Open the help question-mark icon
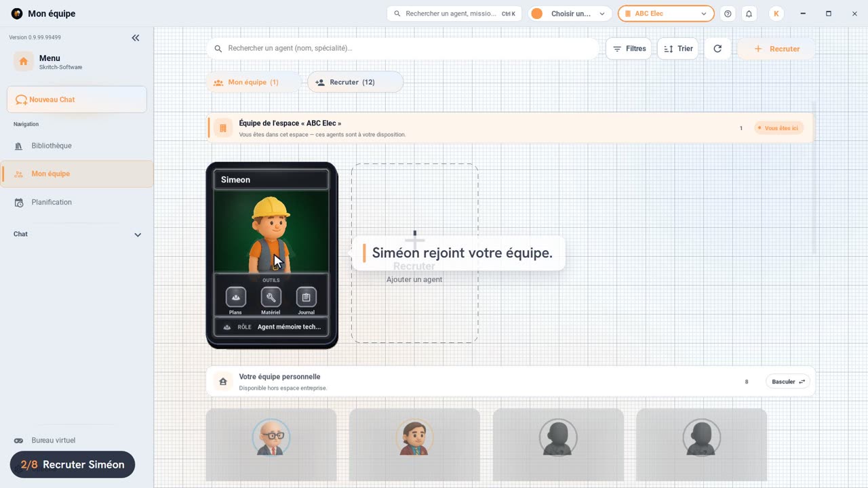 tap(728, 14)
